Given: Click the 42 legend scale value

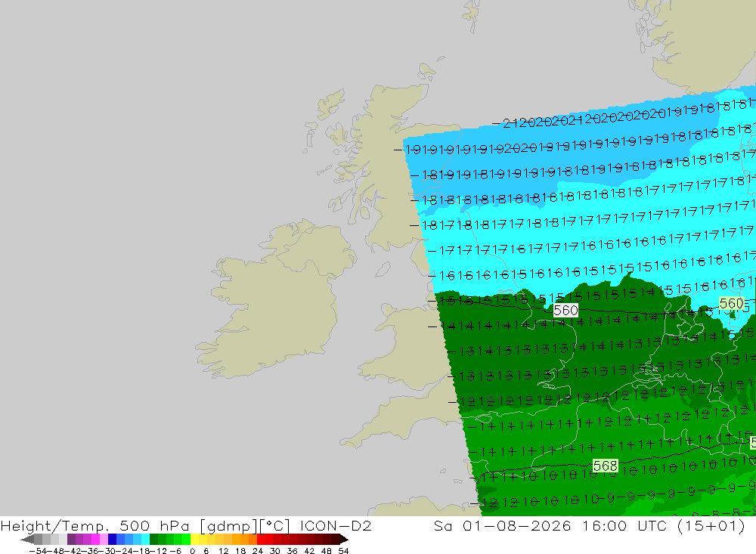Looking at the screenshot, I should tap(309, 551).
